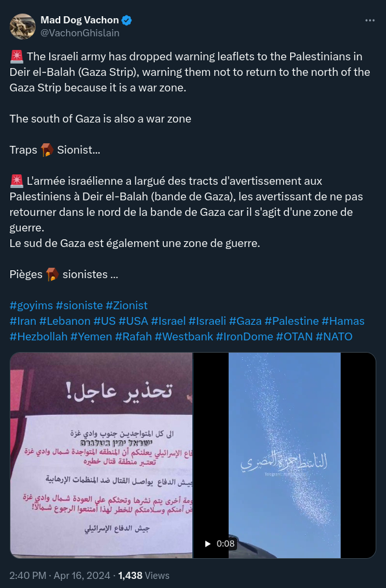Follow the #Iran hashtag link

click(23, 321)
